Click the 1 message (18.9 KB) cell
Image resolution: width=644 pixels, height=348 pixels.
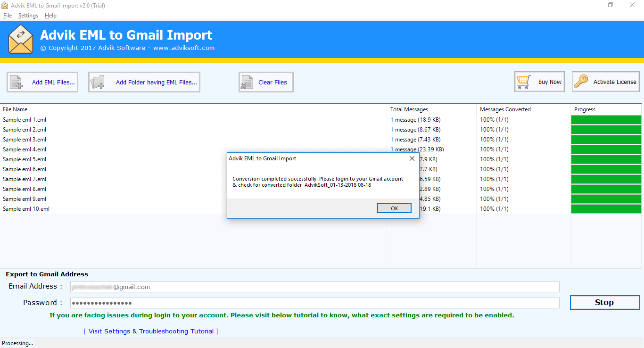[x=415, y=120]
